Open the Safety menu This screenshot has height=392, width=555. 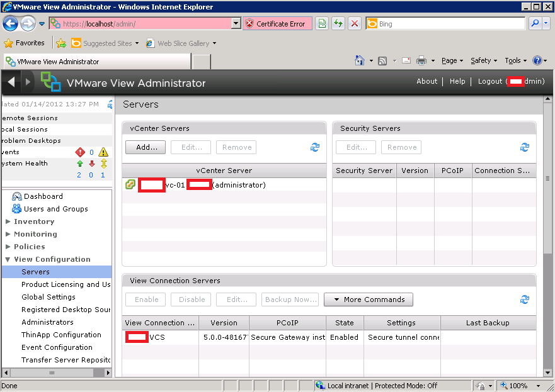tap(484, 61)
